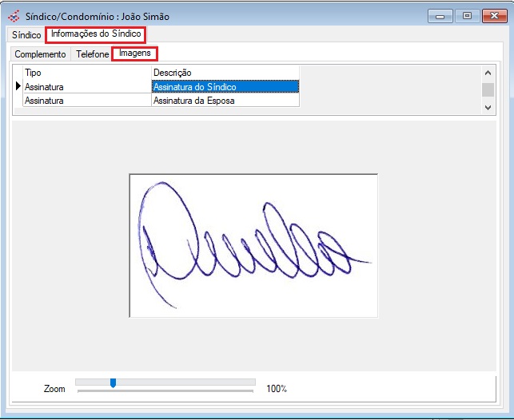Close the Síndico/Condomínio window
514x420 pixels.
click(494, 16)
